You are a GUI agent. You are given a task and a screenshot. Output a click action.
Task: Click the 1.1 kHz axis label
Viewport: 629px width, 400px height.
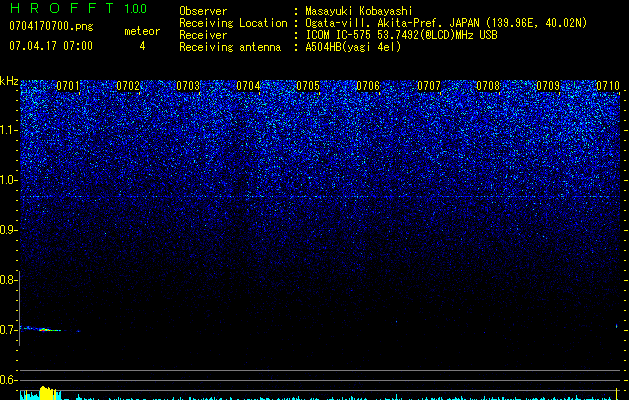[x=8, y=130]
